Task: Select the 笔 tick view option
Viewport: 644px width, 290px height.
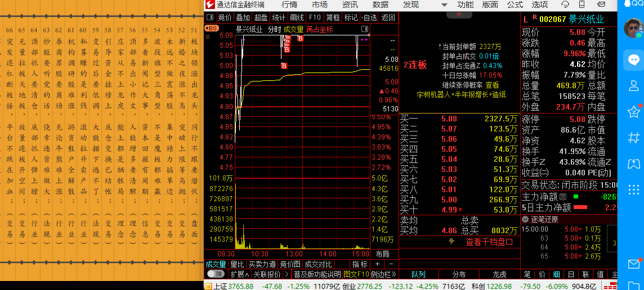Action: 527,274
